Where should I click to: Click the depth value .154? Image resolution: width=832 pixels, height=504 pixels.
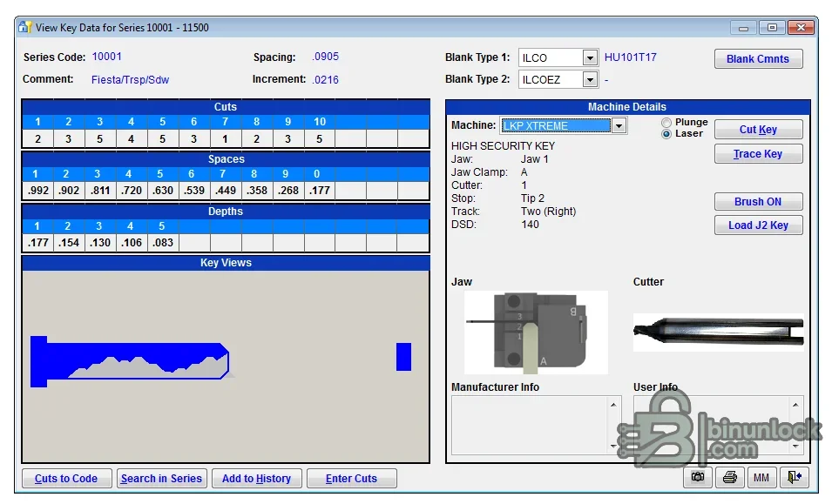[69, 243]
